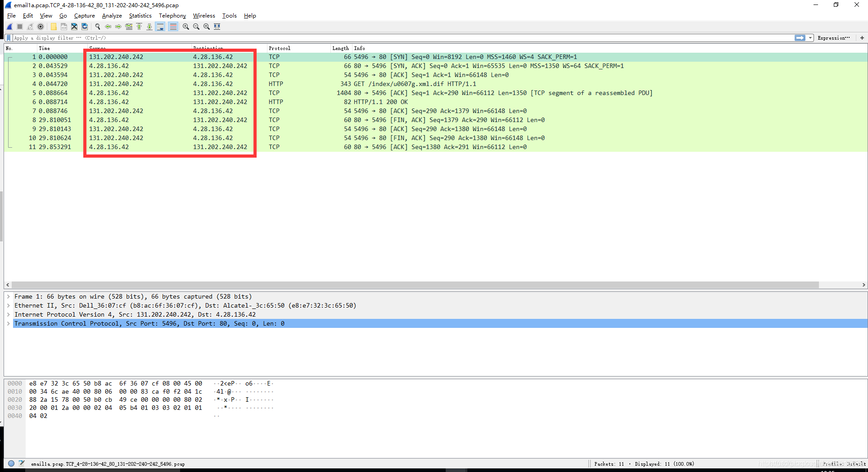
Task: Click the stop capture square icon
Action: pos(20,27)
